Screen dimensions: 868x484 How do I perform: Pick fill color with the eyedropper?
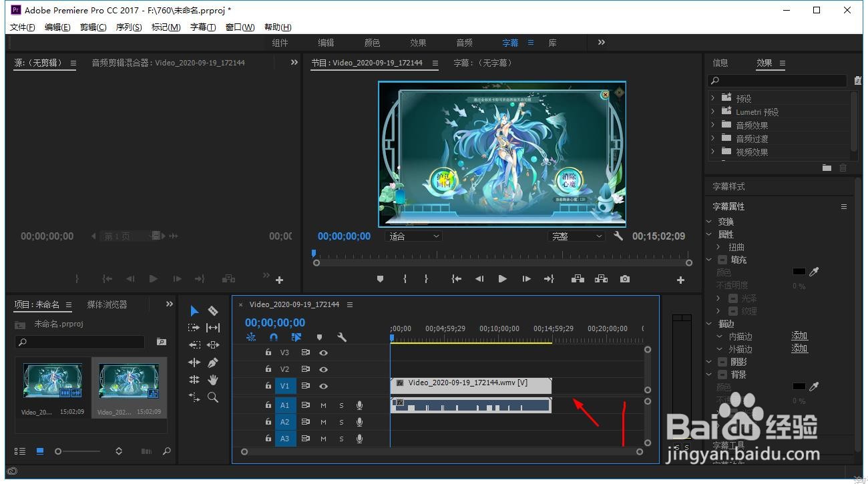pos(814,272)
